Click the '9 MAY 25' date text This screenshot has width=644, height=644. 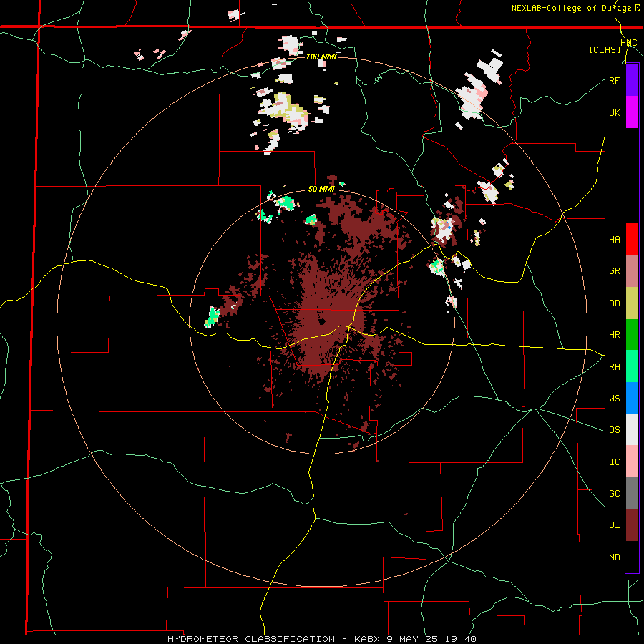click(413, 639)
